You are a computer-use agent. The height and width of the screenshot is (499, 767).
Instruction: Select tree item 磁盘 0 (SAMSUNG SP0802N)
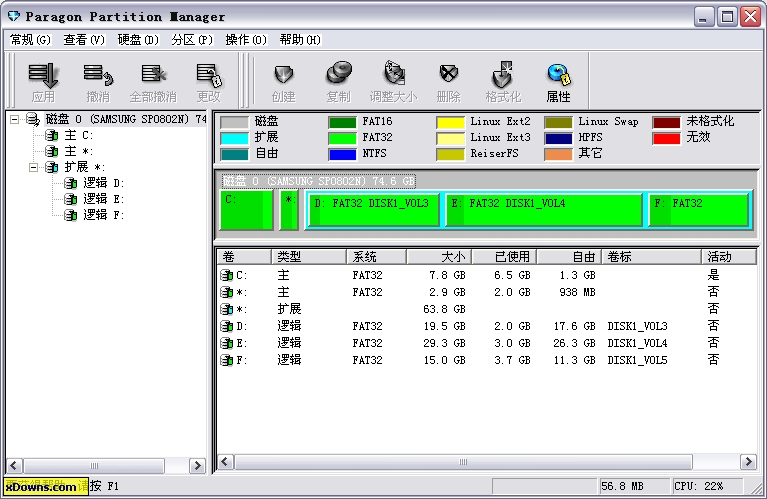pyautogui.click(x=125, y=119)
